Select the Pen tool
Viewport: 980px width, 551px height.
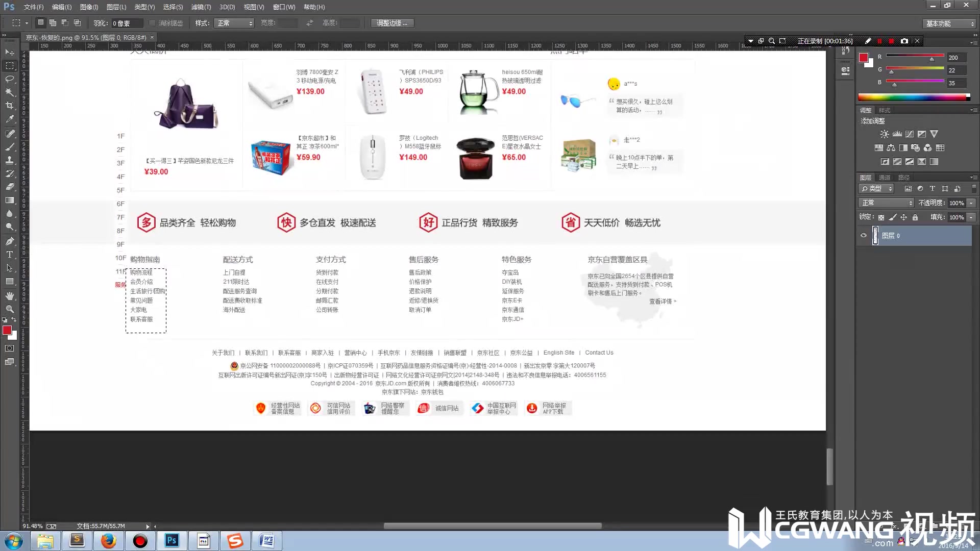pos(10,241)
